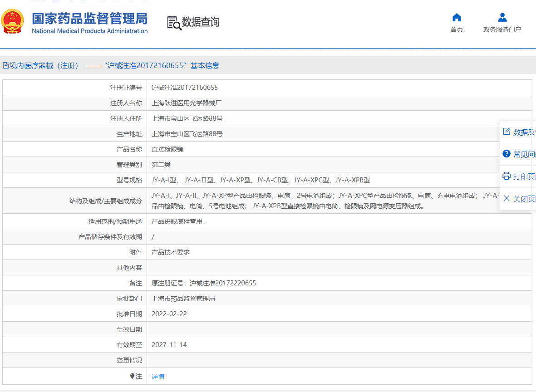Open 政务服务门户 label

coord(502,29)
